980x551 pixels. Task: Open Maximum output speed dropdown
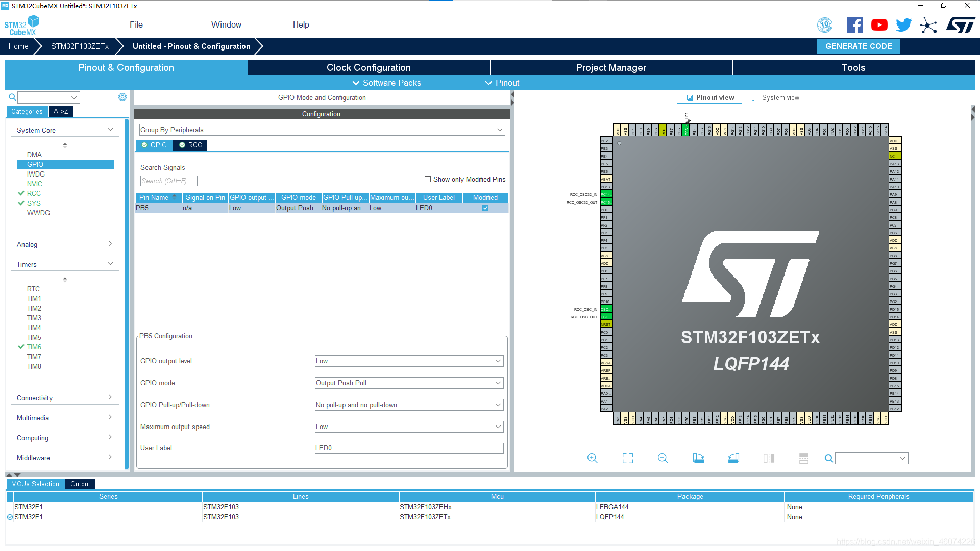click(x=409, y=427)
